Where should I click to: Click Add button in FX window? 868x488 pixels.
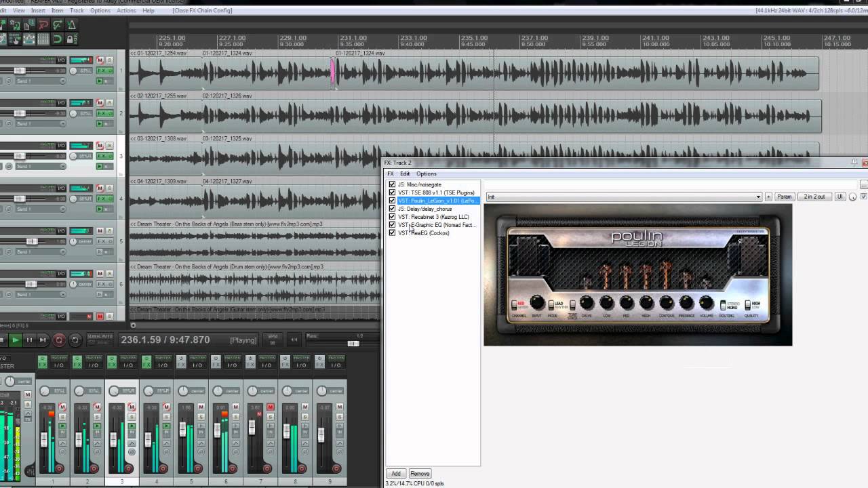pos(396,474)
